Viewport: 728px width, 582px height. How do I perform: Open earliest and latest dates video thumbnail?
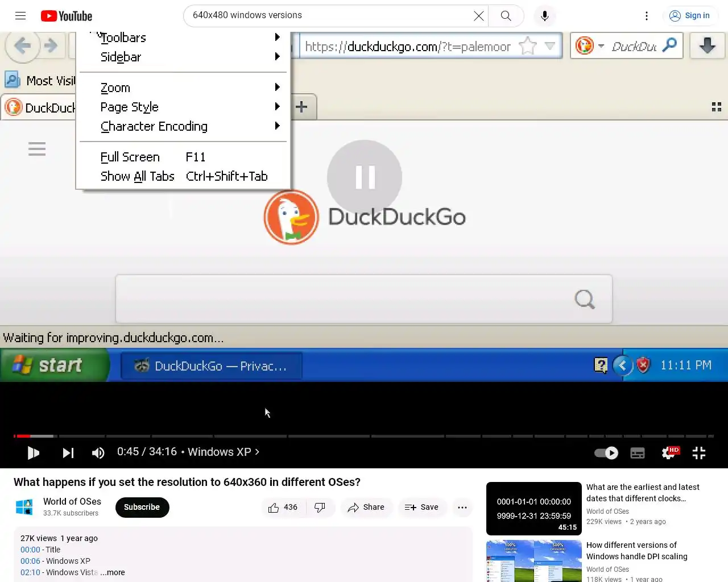click(x=534, y=509)
